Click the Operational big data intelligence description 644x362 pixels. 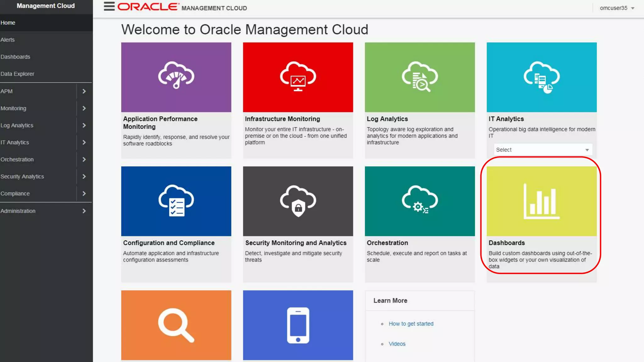point(542,132)
